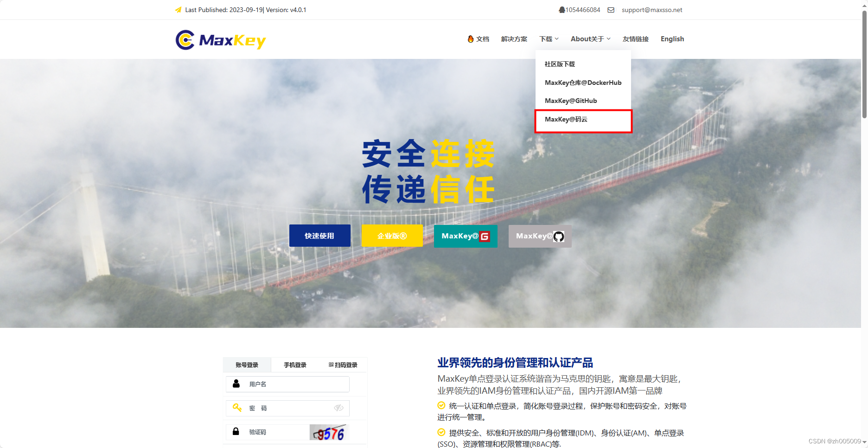
Task: Switch to 扫码登录 scan login mode
Action: [344, 365]
